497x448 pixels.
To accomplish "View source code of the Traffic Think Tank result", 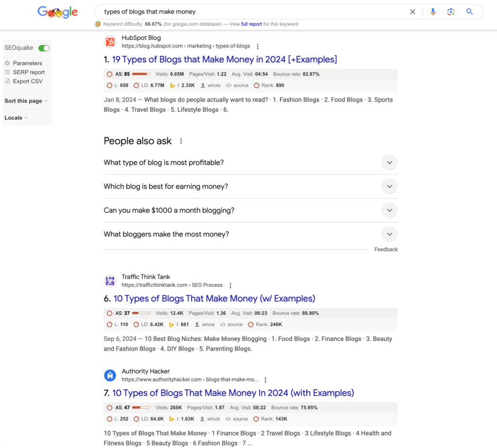I will click(232, 324).
